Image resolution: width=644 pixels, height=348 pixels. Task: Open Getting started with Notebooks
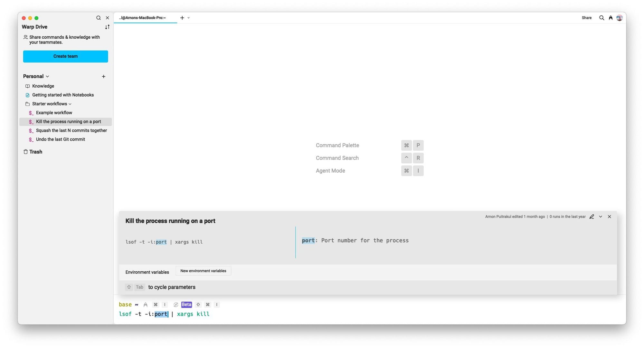click(63, 95)
